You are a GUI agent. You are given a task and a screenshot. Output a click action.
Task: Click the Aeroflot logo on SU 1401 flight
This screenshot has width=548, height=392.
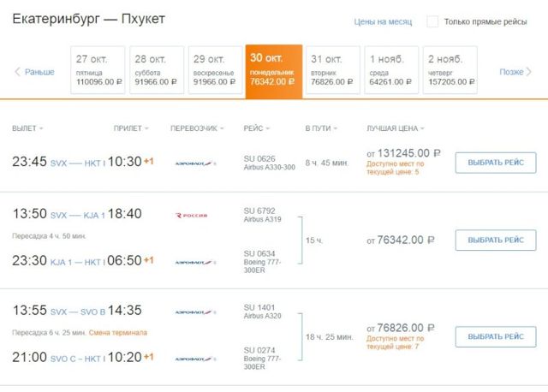point(196,312)
